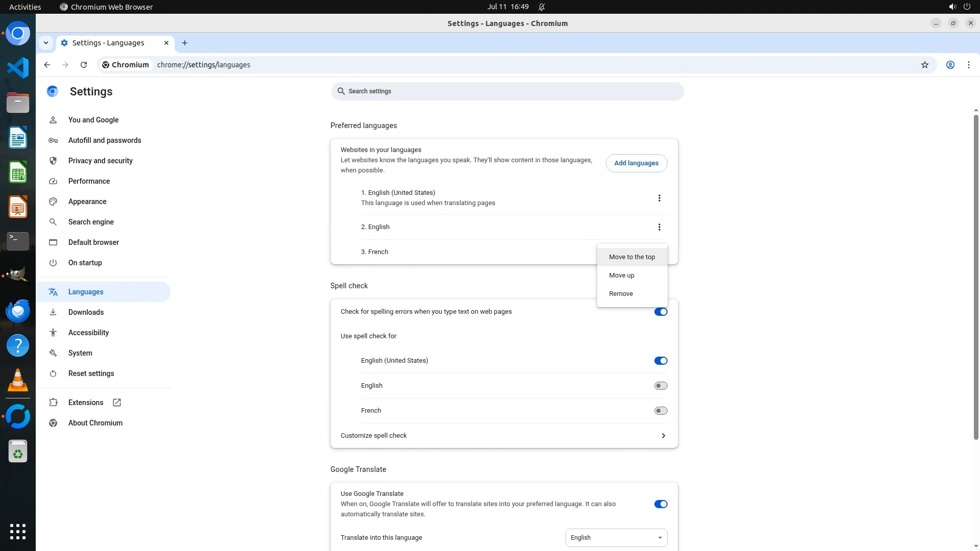Click the Add languages button
Viewport: 980px width, 551px height.
pyautogui.click(x=636, y=163)
